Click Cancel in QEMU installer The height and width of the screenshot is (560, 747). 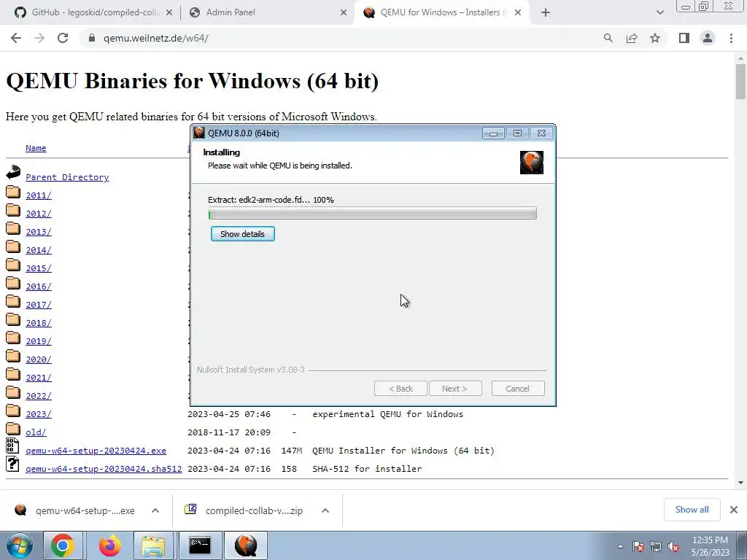(x=518, y=389)
